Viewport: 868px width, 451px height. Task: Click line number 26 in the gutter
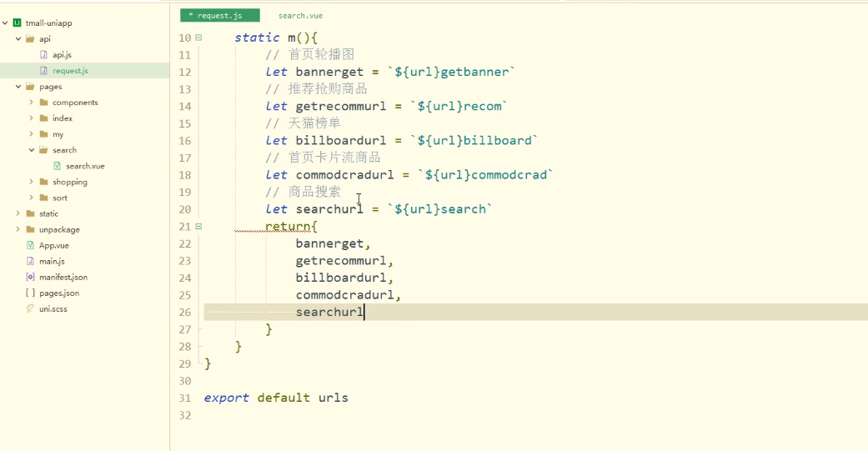click(185, 312)
